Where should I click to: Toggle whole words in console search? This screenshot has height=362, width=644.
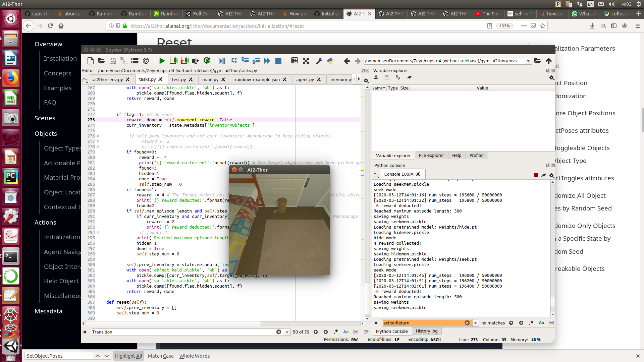pyautogui.click(x=551, y=323)
